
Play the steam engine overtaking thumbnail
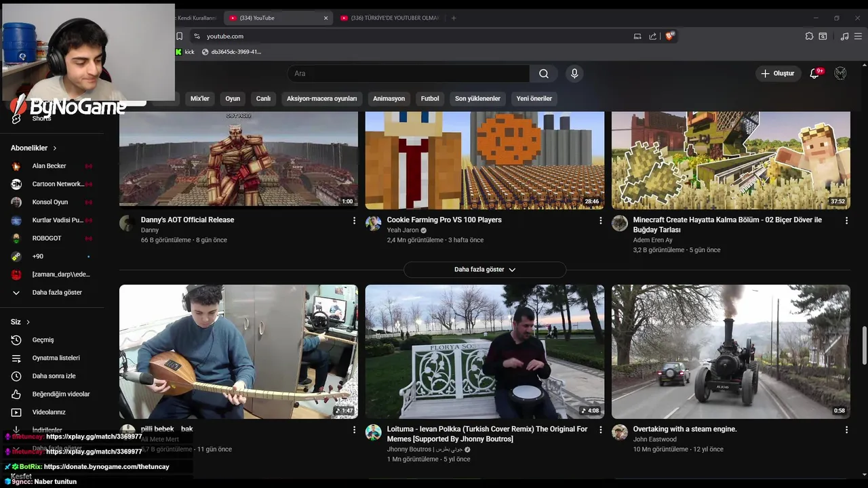(x=731, y=352)
